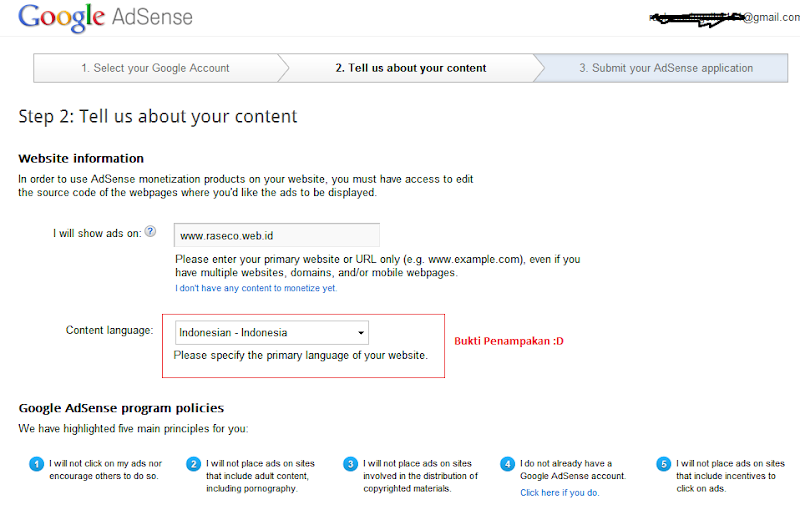800x515 pixels.
Task: Click the Google AdSense logo
Action: tap(105, 17)
